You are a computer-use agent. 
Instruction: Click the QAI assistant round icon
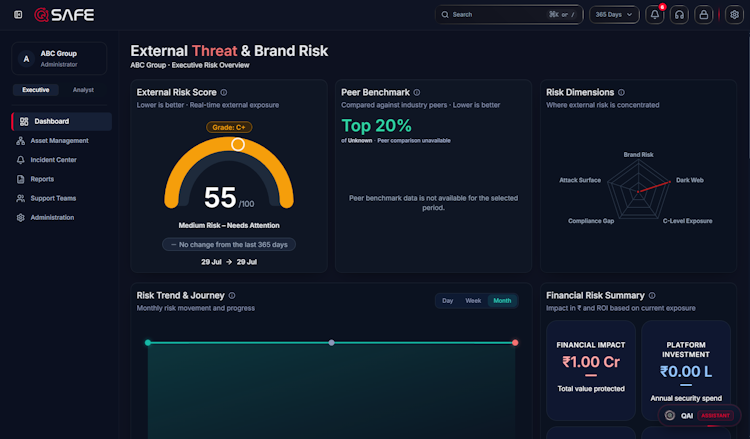[x=670, y=415]
